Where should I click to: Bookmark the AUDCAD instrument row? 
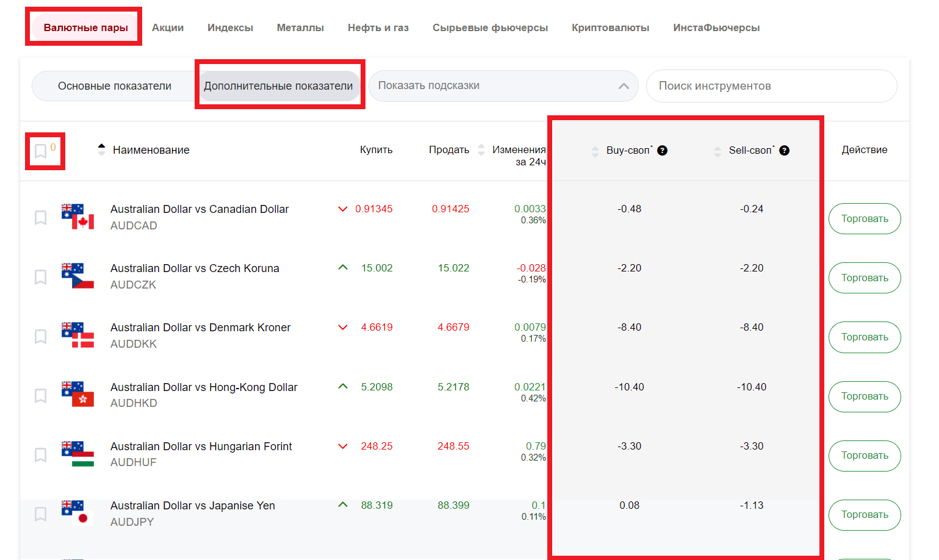click(x=40, y=218)
